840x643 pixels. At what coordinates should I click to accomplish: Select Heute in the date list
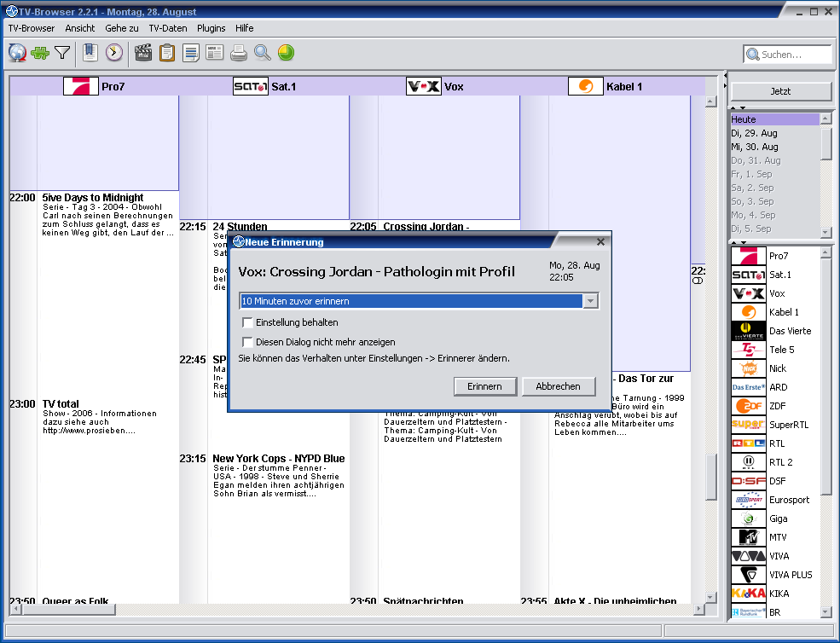pos(775,119)
